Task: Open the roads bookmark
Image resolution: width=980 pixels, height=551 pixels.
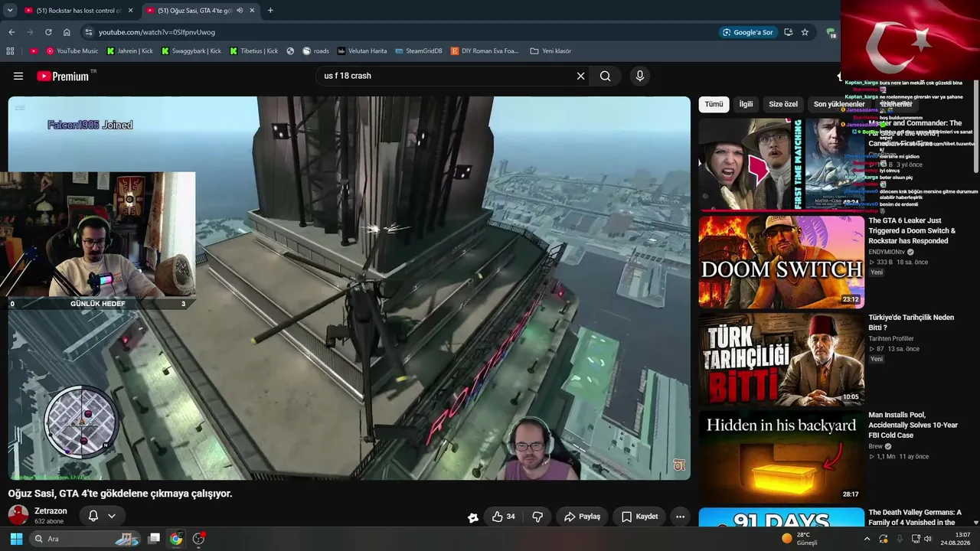Action: (315, 51)
